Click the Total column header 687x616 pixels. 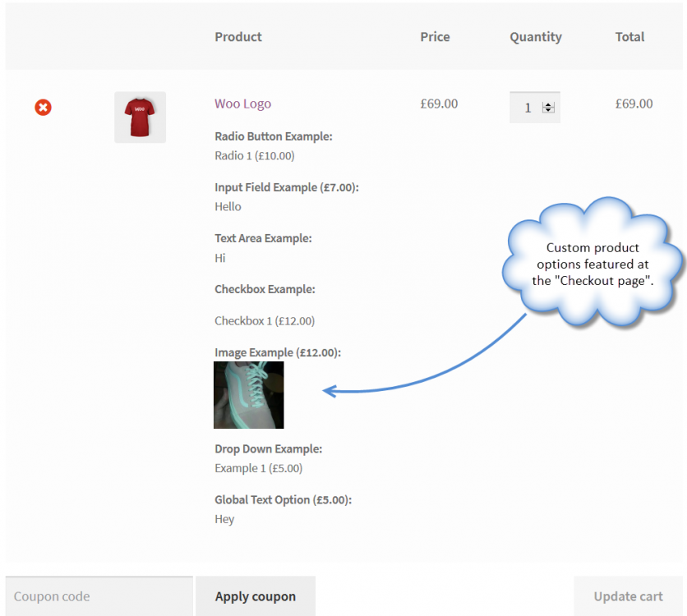click(x=629, y=37)
